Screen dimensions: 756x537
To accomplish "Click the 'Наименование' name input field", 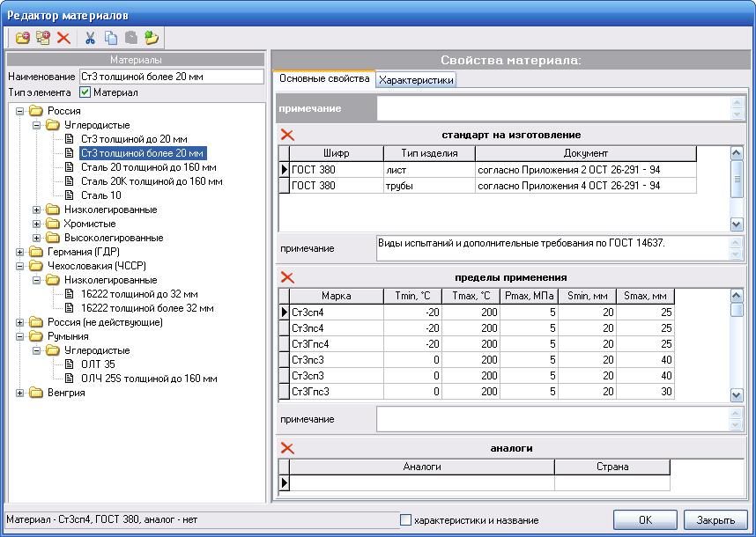I will click(x=172, y=77).
